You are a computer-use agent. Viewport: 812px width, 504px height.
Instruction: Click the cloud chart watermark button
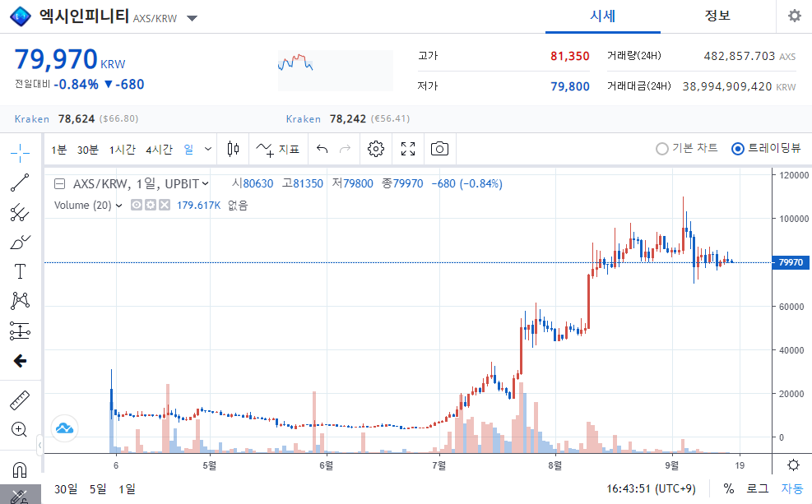pos(65,428)
